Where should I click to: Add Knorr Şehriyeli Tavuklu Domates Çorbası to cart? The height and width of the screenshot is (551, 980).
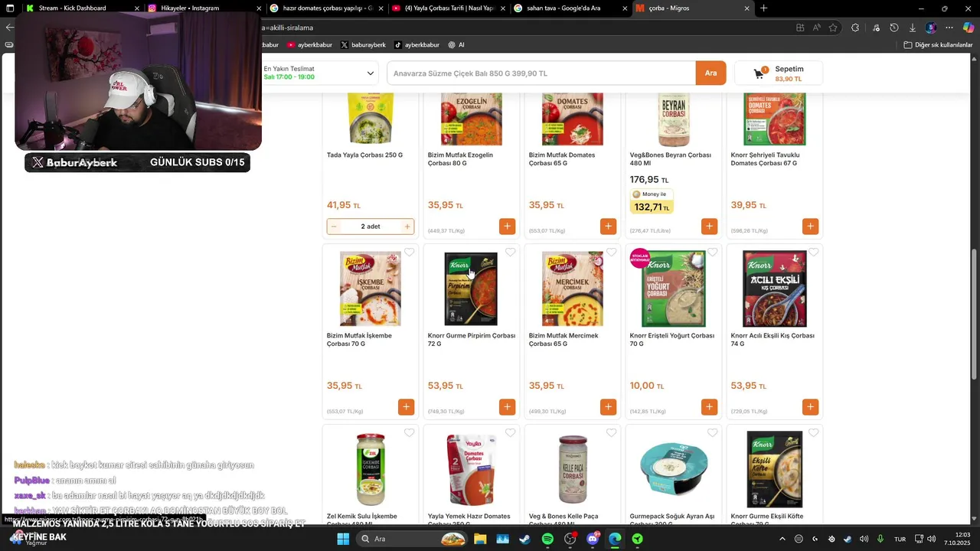[x=810, y=227]
